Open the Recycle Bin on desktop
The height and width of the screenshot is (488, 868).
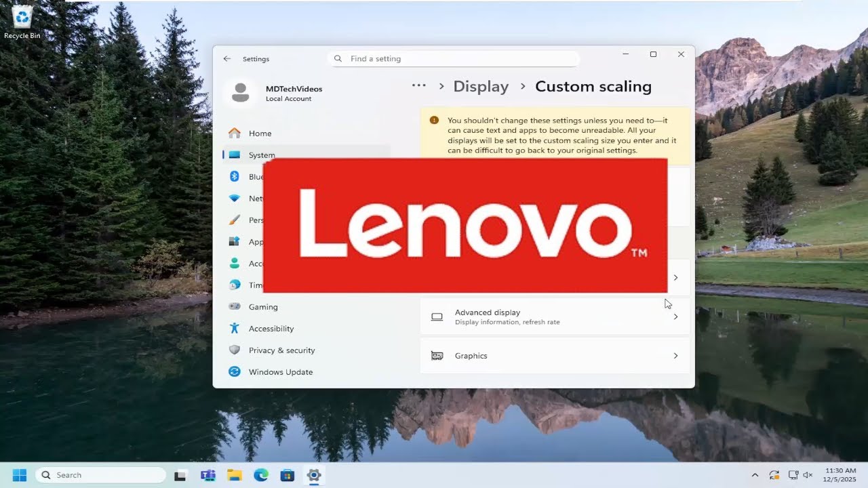point(22,22)
